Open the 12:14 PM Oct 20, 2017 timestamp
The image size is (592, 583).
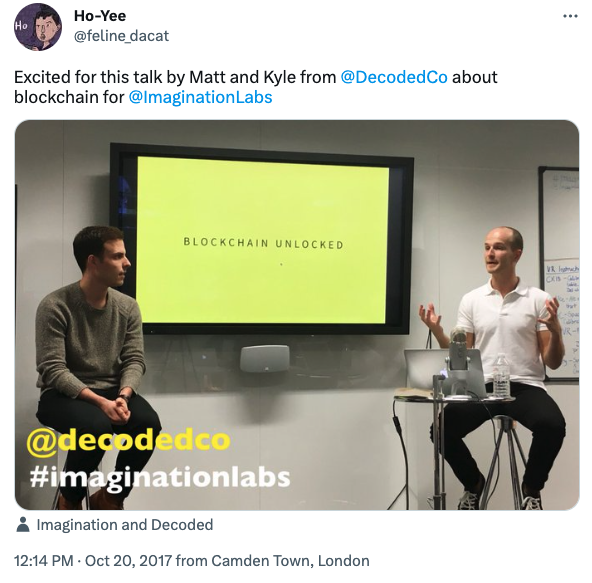[x=93, y=561]
